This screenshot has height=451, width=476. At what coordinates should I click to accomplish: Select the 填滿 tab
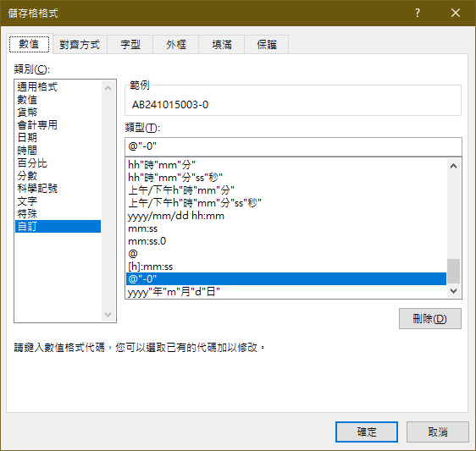(x=222, y=45)
